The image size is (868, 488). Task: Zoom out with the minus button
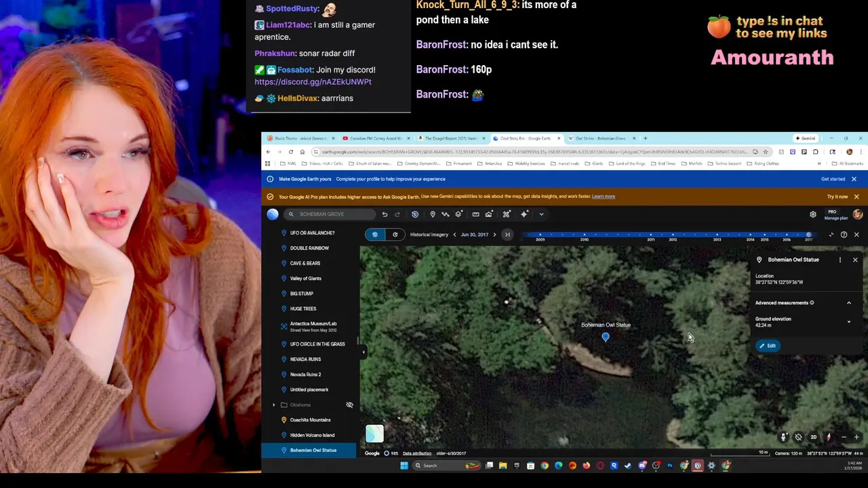pos(844,437)
